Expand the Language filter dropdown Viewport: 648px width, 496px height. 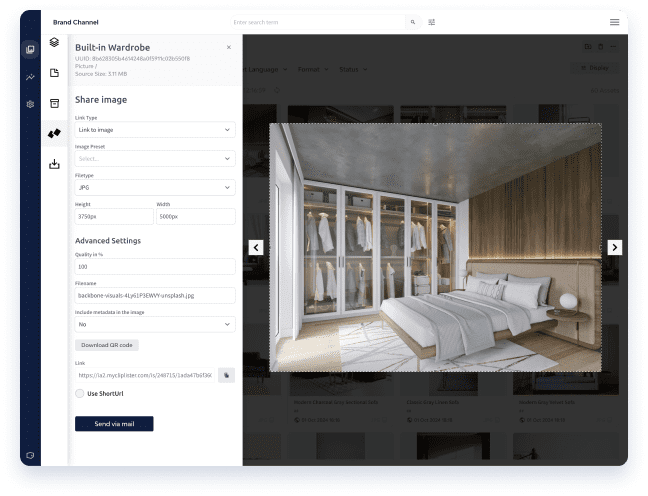266,69
